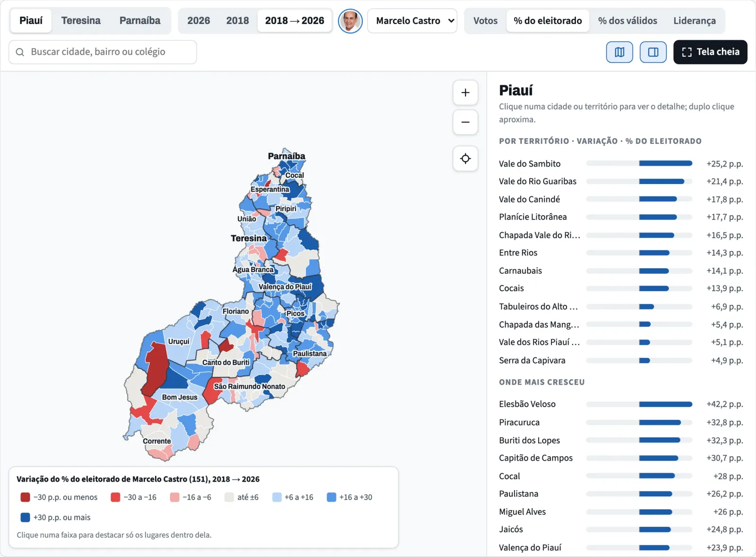The image size is (756, 557).
Task: Toggle the map view icon button
Action: (x=619, y=52)
